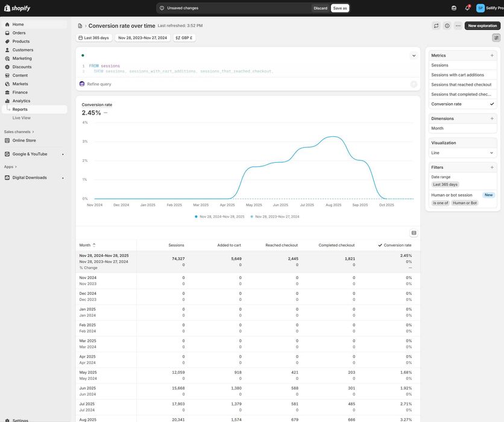Open the Line visualization dropdown
504x422 pixels.
tap(463, 153)
